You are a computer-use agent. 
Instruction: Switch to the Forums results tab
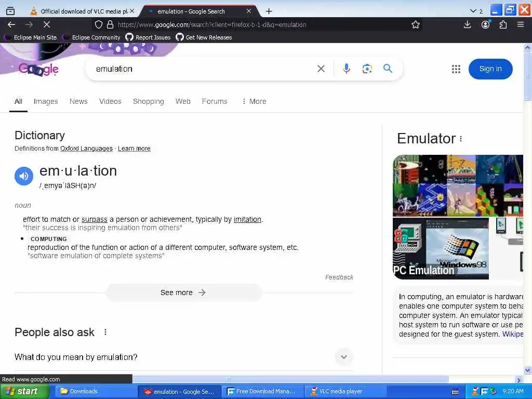(x=215, y=101)
